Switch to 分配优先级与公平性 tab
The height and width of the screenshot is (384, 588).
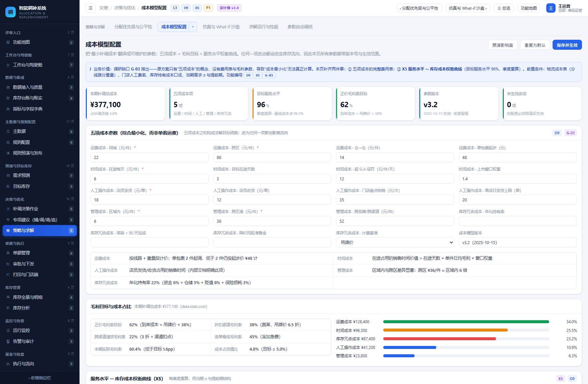pos(133,27)
